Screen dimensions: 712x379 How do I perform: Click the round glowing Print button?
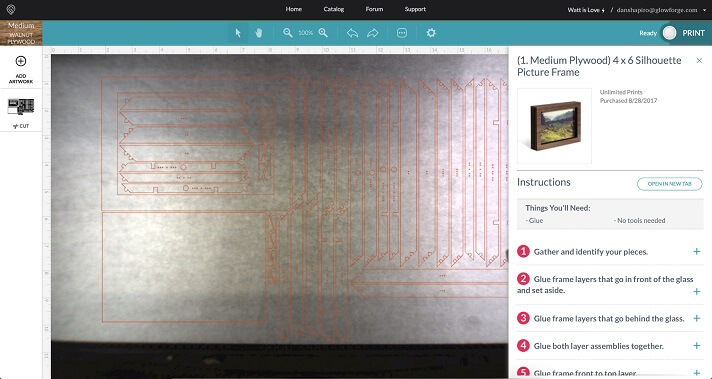coord(669,33)
